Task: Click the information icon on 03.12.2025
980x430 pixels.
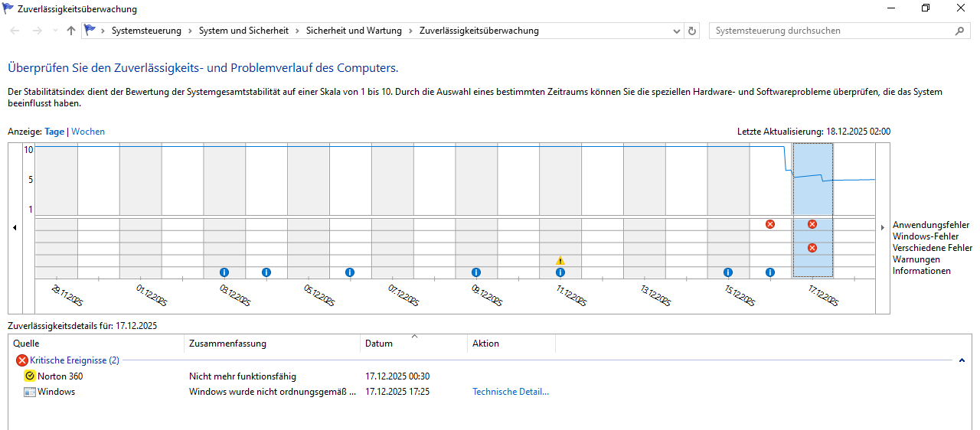Action: [x=224, y=272]
